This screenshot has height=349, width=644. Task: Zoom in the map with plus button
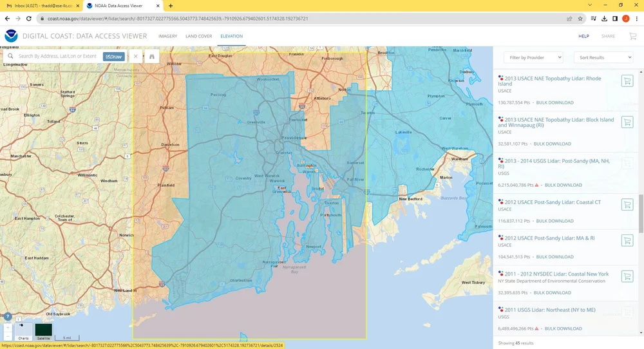pos(8,327)
